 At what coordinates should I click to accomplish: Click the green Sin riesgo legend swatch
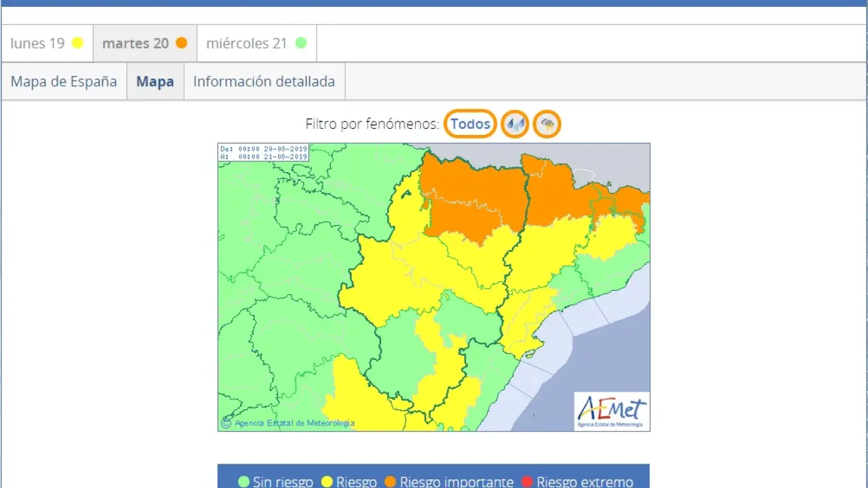pos(244,482)
